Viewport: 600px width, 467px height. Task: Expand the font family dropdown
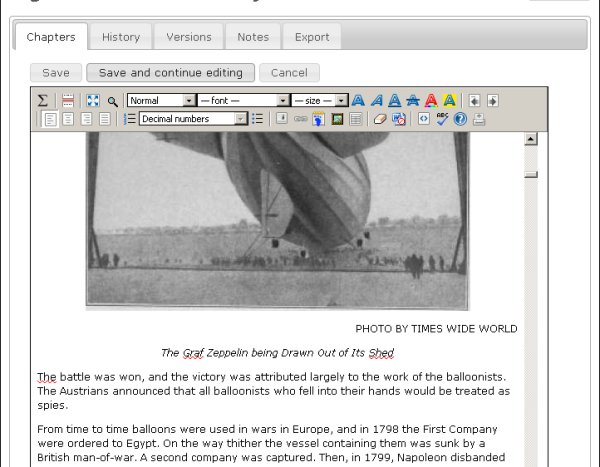coord(244,101)
